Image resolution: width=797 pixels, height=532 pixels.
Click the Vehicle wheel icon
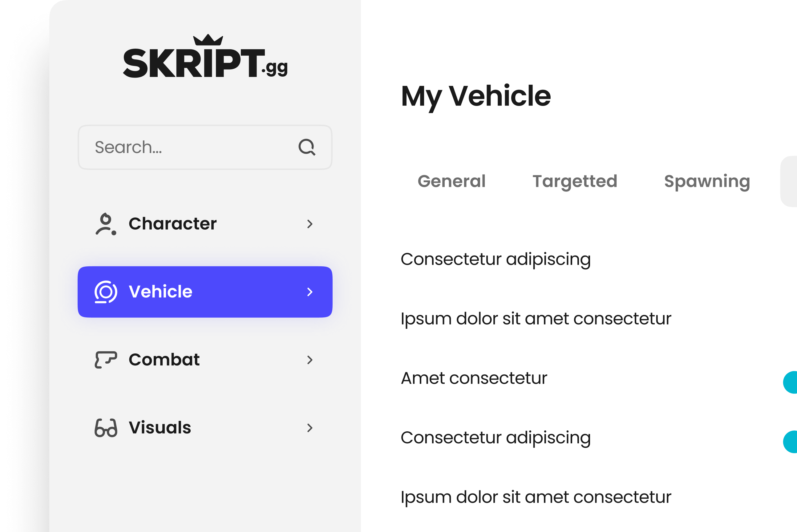pyautogui.click(x=106, y=292)
